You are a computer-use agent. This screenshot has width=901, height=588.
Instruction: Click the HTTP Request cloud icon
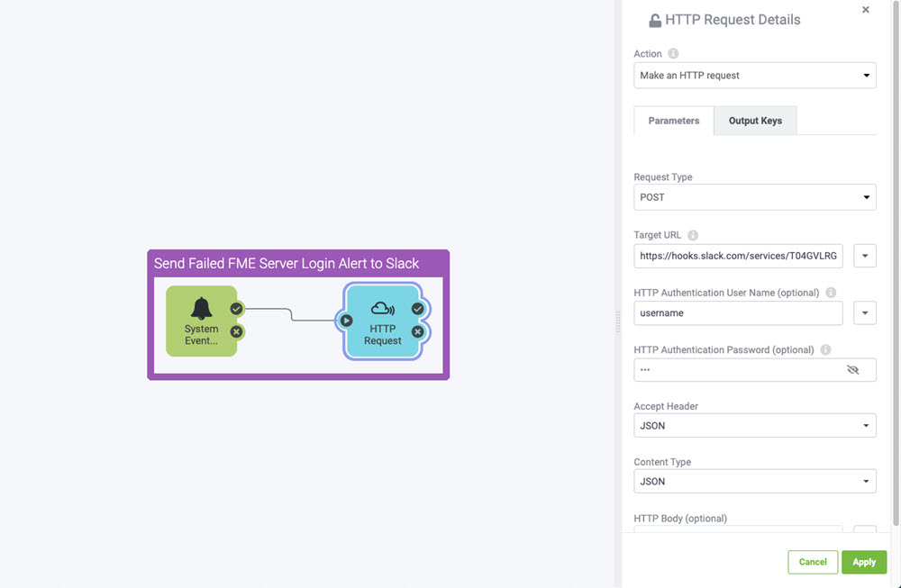[383, 309]
